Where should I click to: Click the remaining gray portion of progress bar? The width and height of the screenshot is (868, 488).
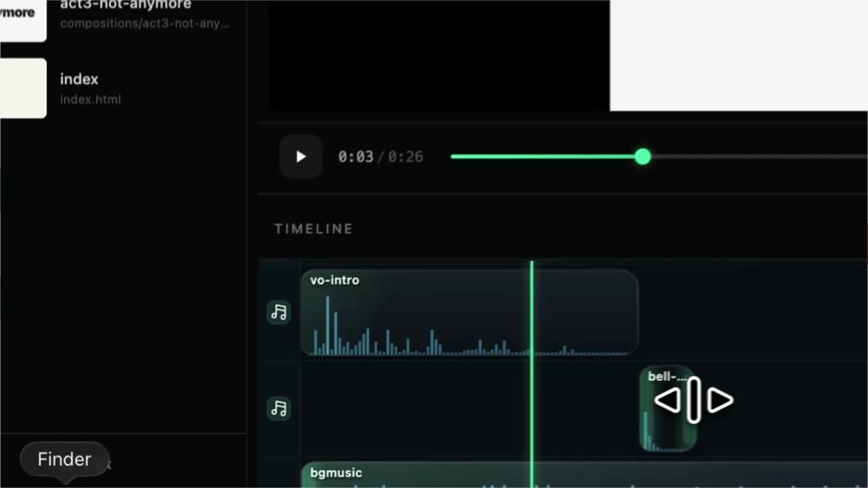point(759,157)
